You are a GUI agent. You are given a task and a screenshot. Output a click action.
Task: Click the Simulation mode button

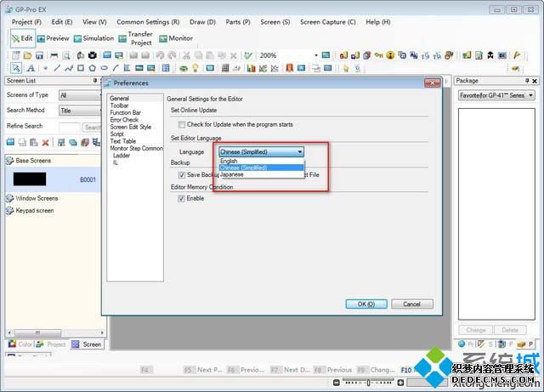(x=94, y=38)
